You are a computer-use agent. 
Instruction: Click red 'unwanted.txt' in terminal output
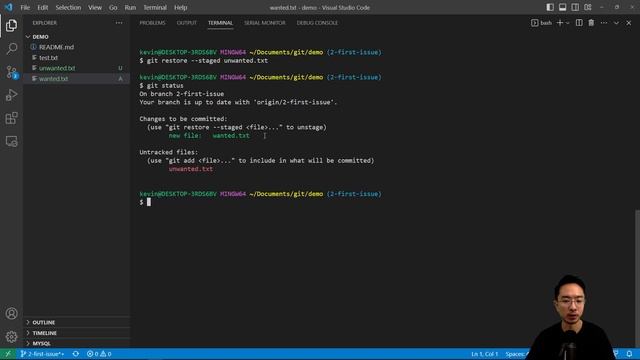click(x=191, y=169)
